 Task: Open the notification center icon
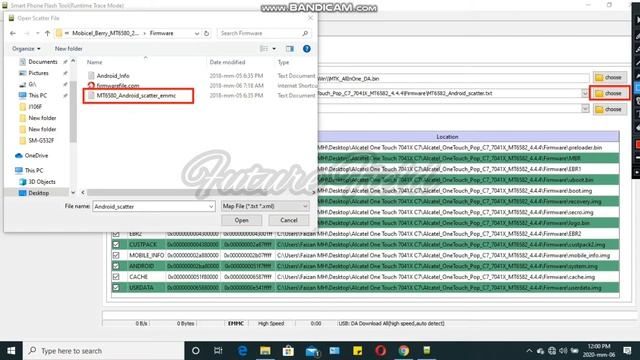click(x=627, y=351)
